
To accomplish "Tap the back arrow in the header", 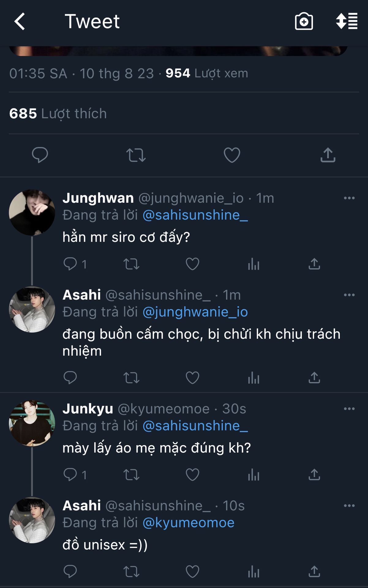I will 20,21.
